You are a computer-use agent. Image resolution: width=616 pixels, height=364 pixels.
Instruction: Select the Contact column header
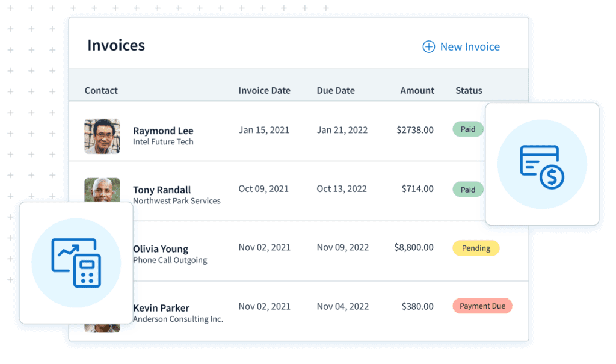pyautogui.click(x=101, y=90)
